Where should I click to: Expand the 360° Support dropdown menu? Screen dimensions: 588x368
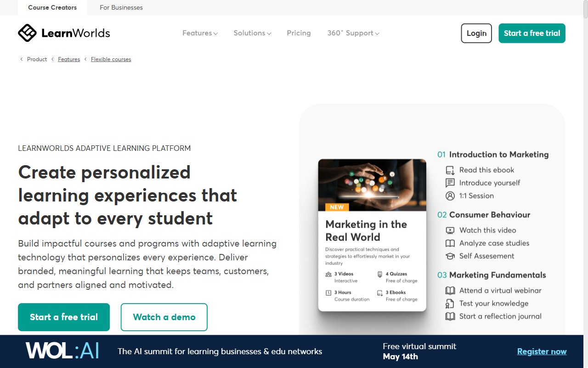pyautogui.click(x=353, y=33)
